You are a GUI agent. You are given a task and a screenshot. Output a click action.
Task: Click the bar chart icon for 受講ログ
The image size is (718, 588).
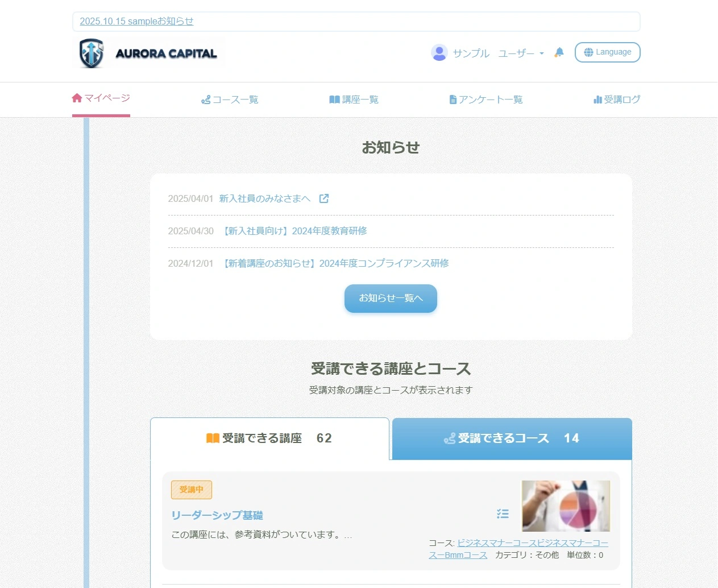[x=597, y=100]
